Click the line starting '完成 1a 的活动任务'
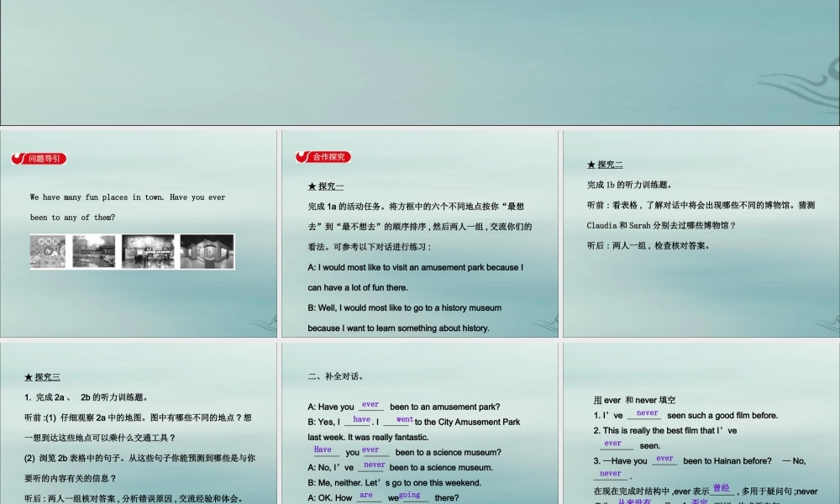Image resolution: width=840 pixels, height=504 pixels. (x=416, y=206)
